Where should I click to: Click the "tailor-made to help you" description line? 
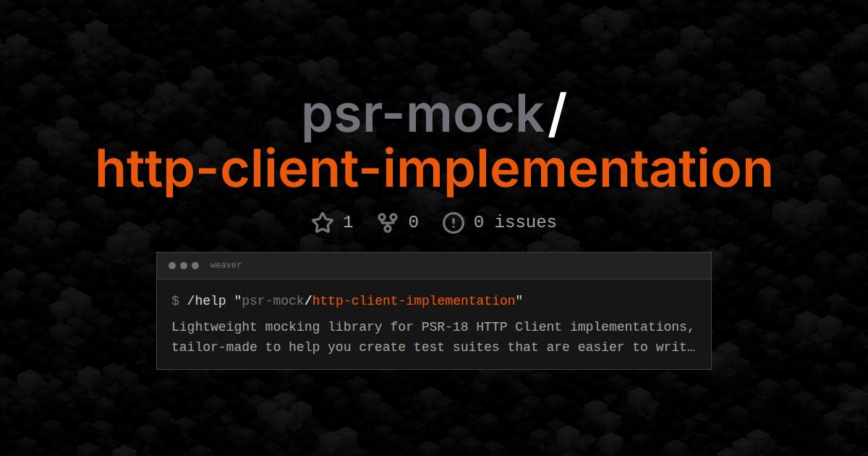(433, 347)
